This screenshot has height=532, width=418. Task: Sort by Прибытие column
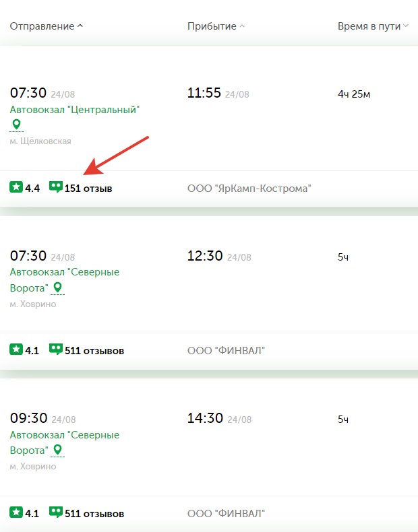tap(216, 26)
